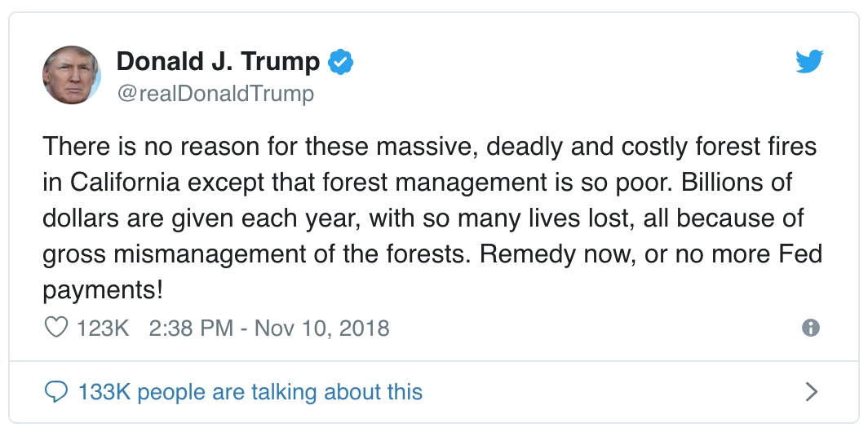Open the tweet info circle icon

coord(810,328)
